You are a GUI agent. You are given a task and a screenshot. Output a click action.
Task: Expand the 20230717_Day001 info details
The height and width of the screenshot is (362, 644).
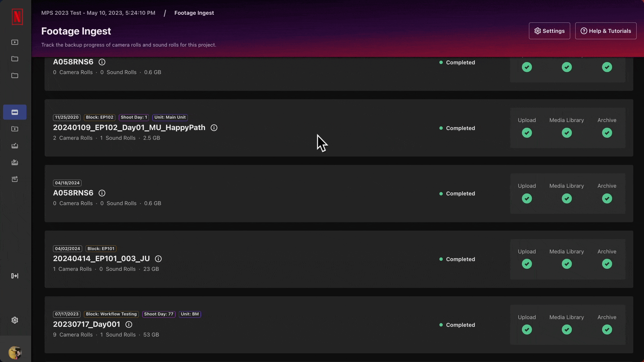(x=128, y=324)
